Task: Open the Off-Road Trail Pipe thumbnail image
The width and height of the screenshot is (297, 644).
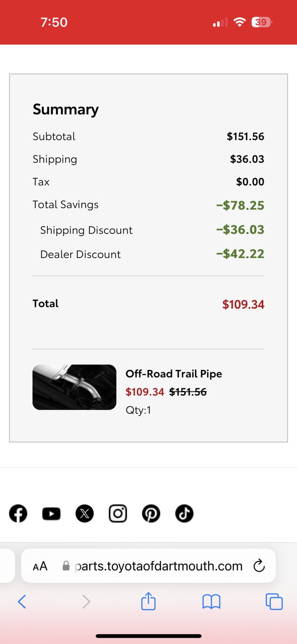Action: click(74, 387)
